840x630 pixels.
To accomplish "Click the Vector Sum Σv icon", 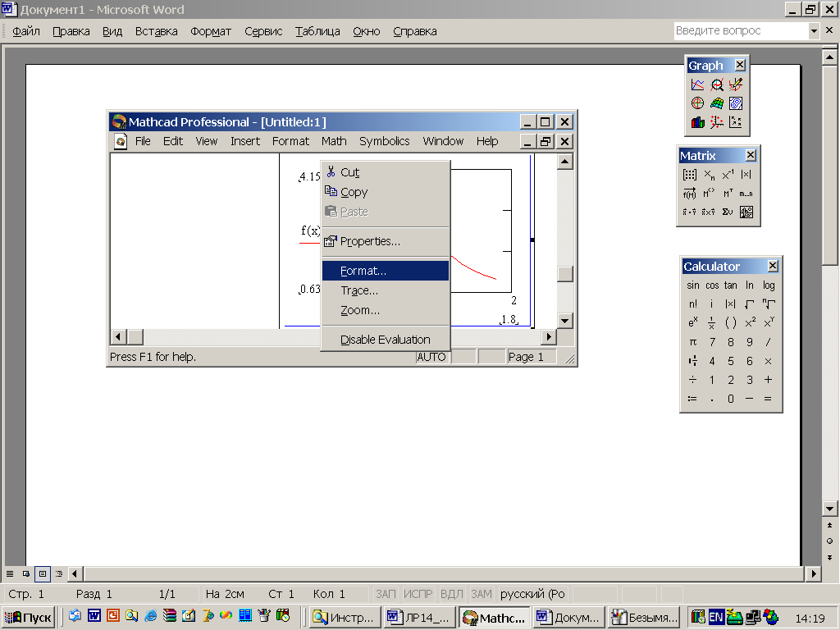I will (x=728, y=212).
